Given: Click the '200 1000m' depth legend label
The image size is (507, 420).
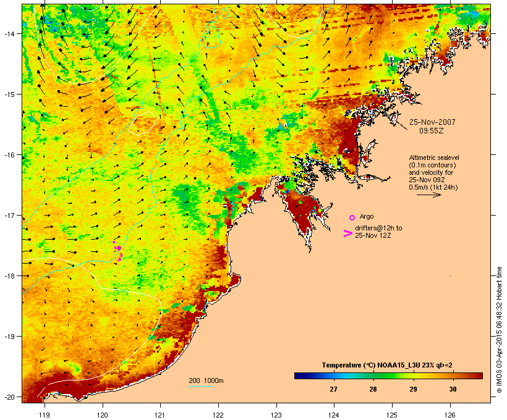Looking at the screenshot, I should click(206, 380).
